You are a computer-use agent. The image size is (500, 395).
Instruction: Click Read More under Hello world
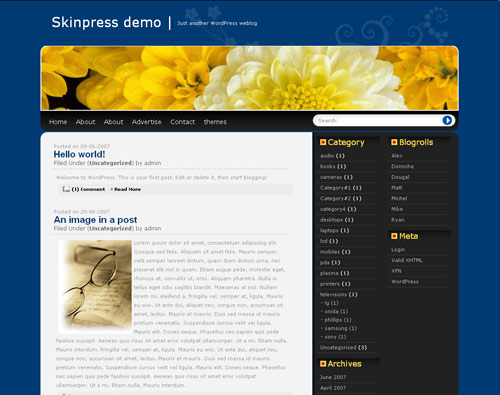click(x=127, y=189)
